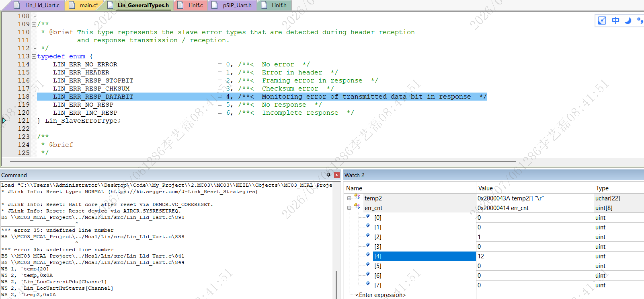Collapse the err_cnt watch entry
Screen dimensions: 644x299
(x=349, y=208)
